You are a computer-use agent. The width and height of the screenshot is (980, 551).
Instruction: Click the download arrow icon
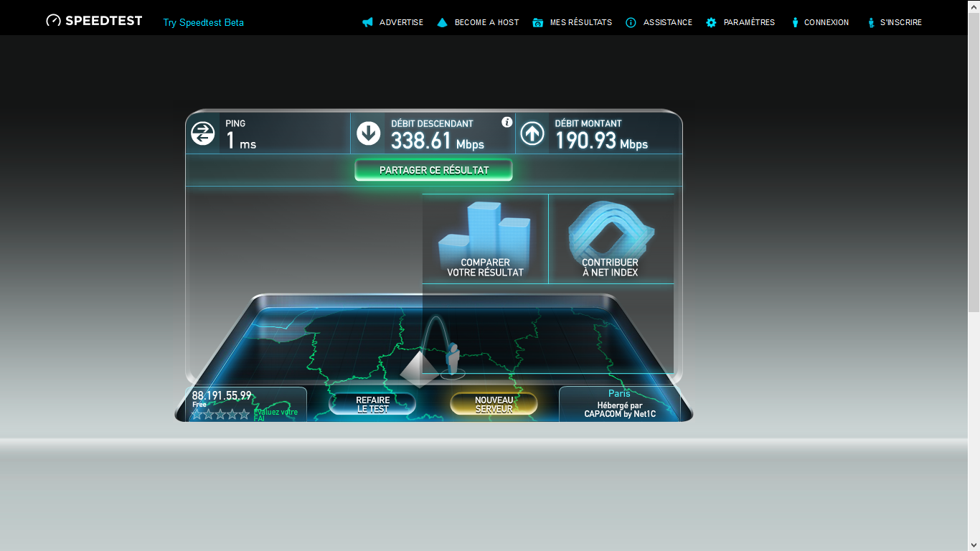[369, 133]
